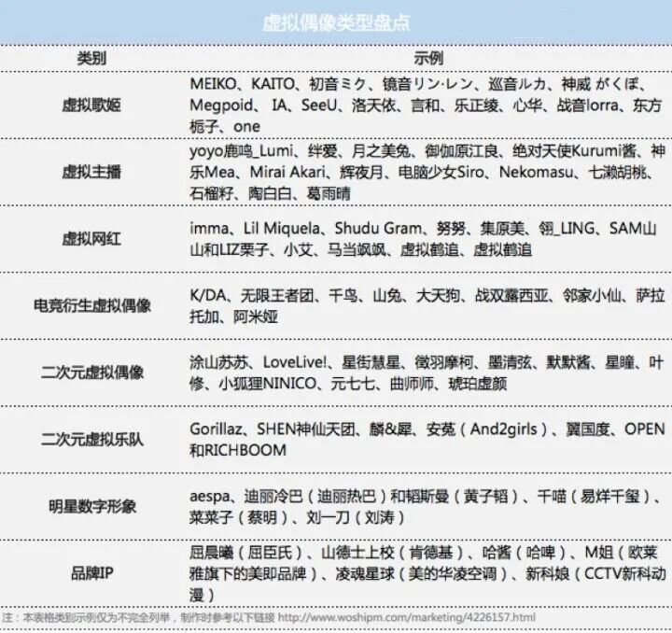Click the examples cell starting with yoyo鹿鸣_Lumi
This screenshot has width=672, height=633.
pyautogui.click(x=427, y=172)
